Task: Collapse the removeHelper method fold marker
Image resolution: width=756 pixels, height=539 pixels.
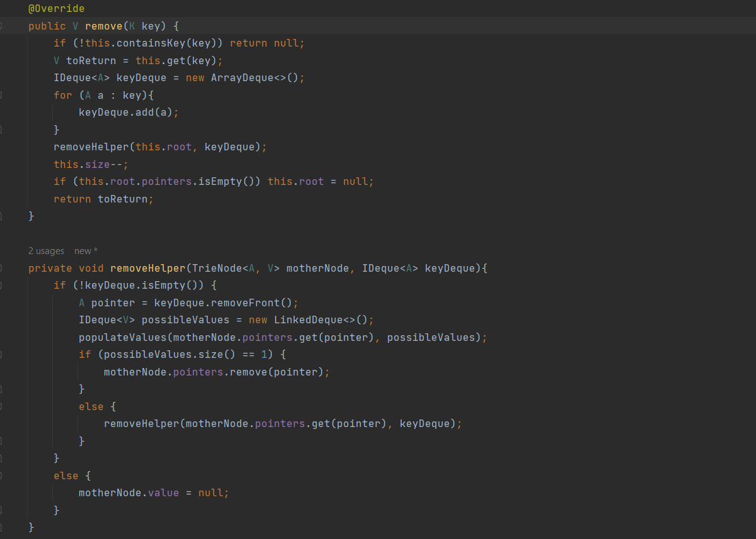Action: click(1, 268)
